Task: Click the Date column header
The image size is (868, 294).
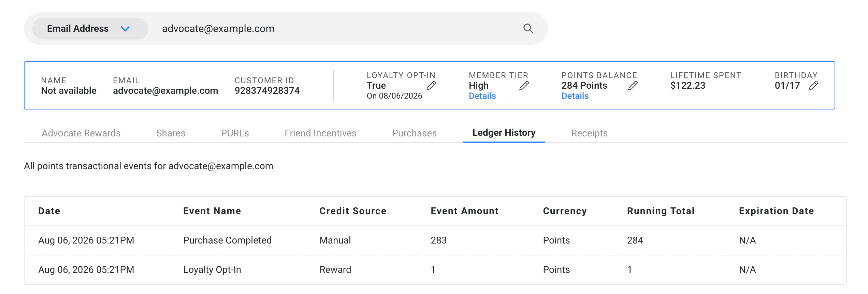Action: pos(49,211)
